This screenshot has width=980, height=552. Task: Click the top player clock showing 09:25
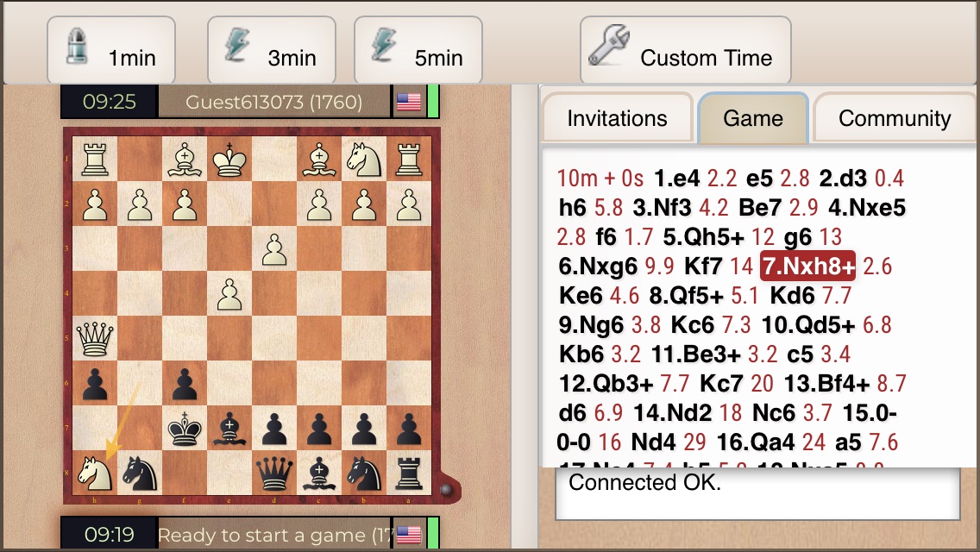[109, 102]
